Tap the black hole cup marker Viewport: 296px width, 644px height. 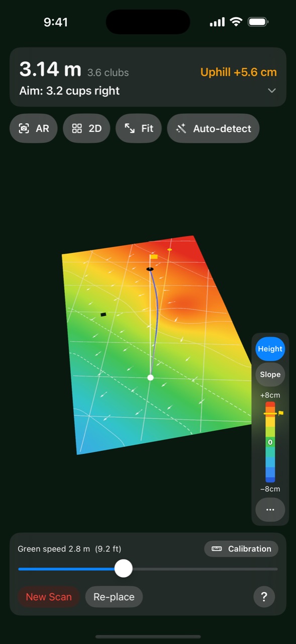tap(150, 269)
